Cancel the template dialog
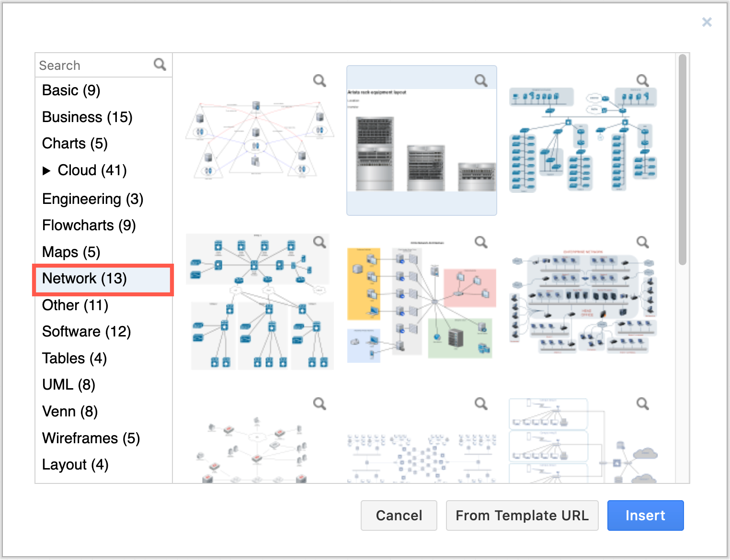 399,515
